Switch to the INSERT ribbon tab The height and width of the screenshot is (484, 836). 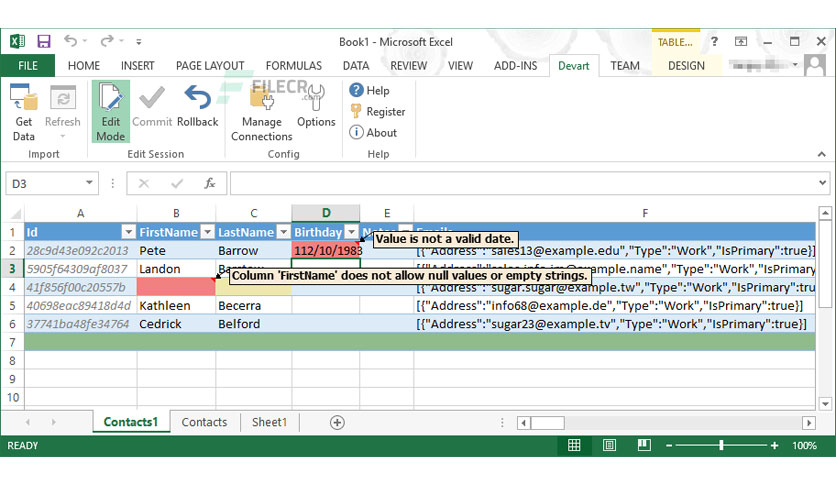coord(138,66)
